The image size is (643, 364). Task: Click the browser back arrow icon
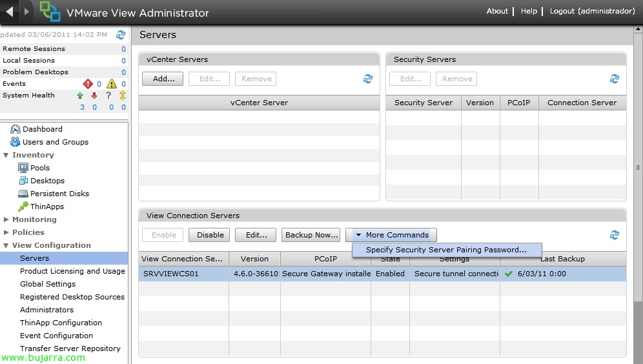[x=10, y=12]
